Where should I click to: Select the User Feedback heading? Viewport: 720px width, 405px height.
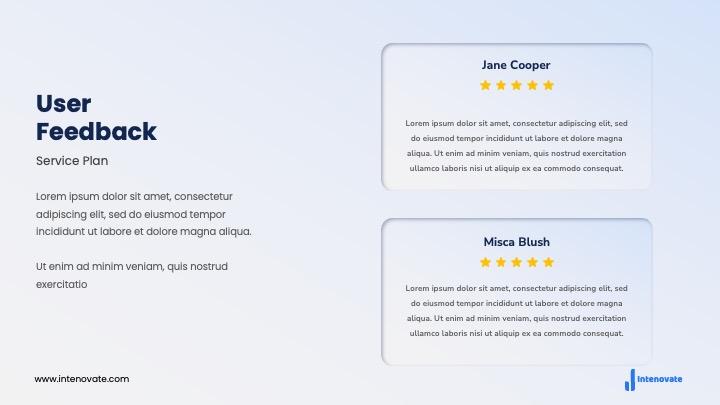(96, 118)
